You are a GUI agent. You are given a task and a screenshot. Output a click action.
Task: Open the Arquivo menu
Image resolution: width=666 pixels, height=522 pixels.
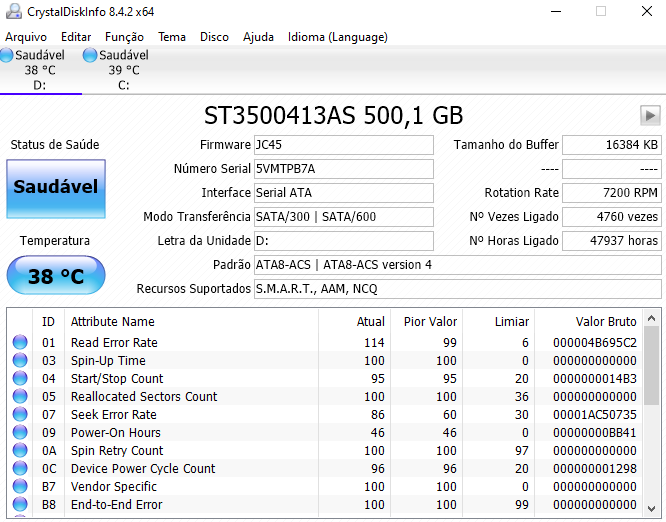click(26, 37)
